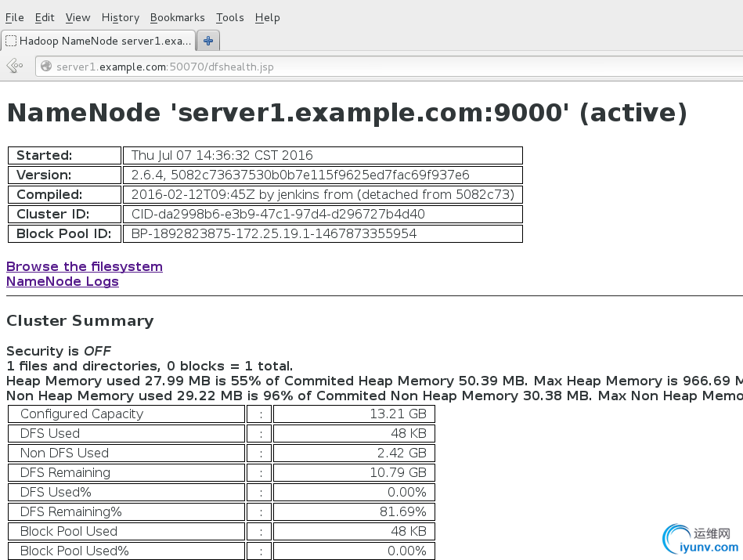Click the Non Heap Memory used line
743x560 pixels.
point(374,396)
